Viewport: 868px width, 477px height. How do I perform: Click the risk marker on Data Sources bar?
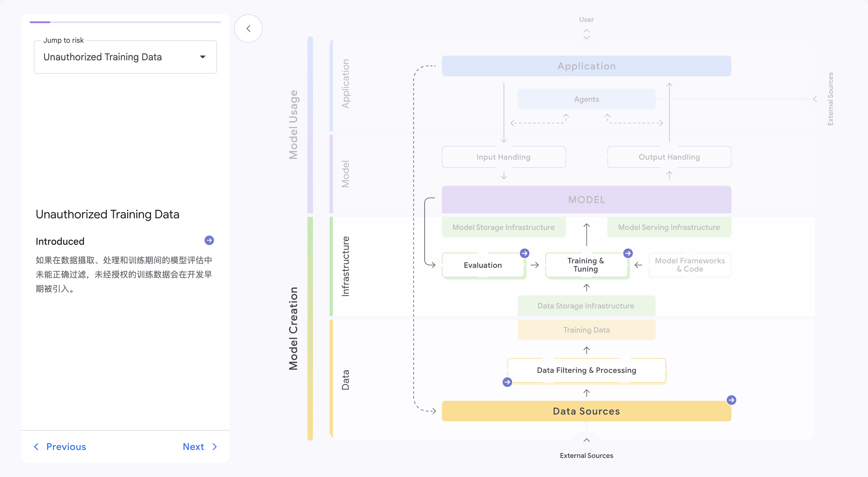731,400
